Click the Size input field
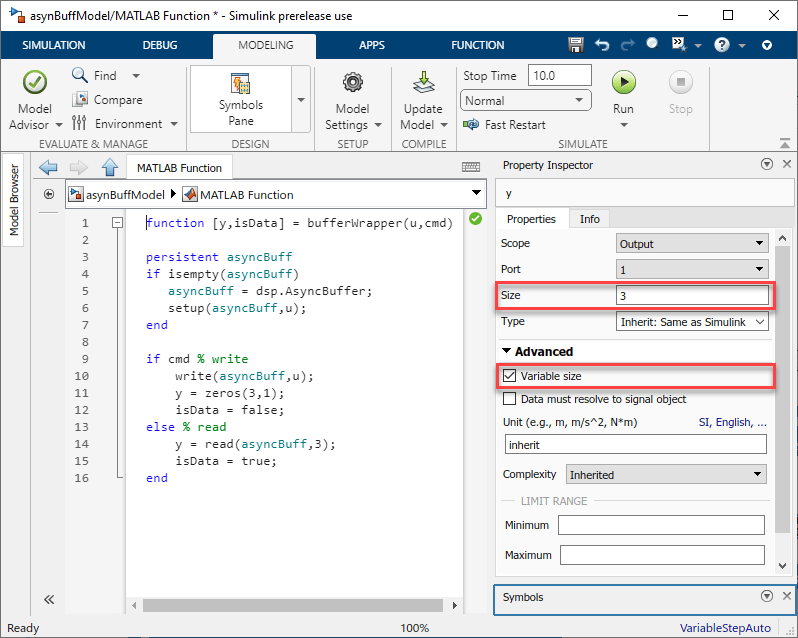798x638 pixels. tap(692, 296)
